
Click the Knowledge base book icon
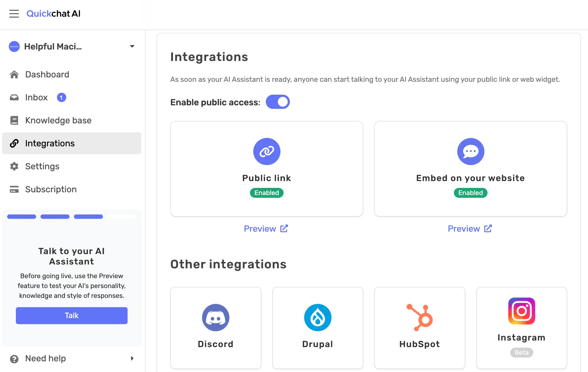coord(14,120)
